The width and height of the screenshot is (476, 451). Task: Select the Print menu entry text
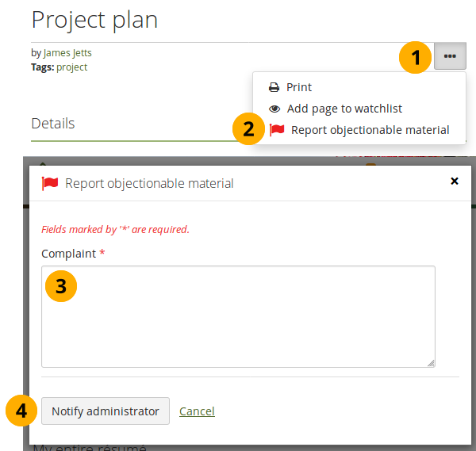(299, 87)
